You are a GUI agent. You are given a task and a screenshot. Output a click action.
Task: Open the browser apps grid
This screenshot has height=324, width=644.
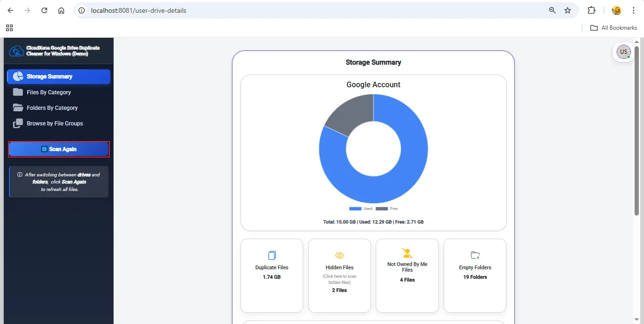pos(9,28)
